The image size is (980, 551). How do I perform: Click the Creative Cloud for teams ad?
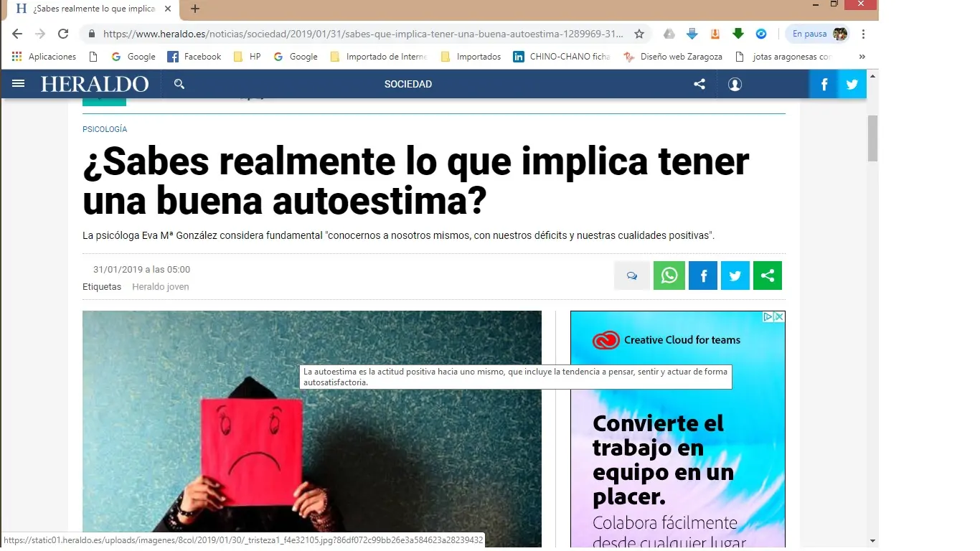pos(678,430)
